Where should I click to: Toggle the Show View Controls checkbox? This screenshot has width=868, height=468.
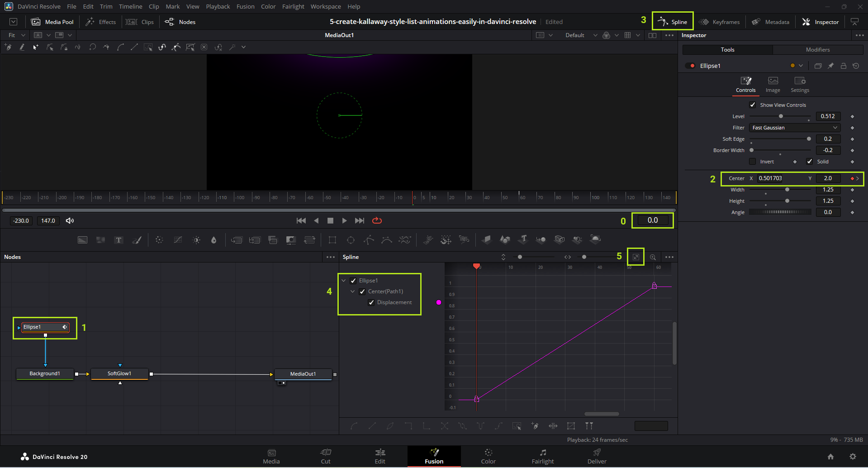coord(753,105)
